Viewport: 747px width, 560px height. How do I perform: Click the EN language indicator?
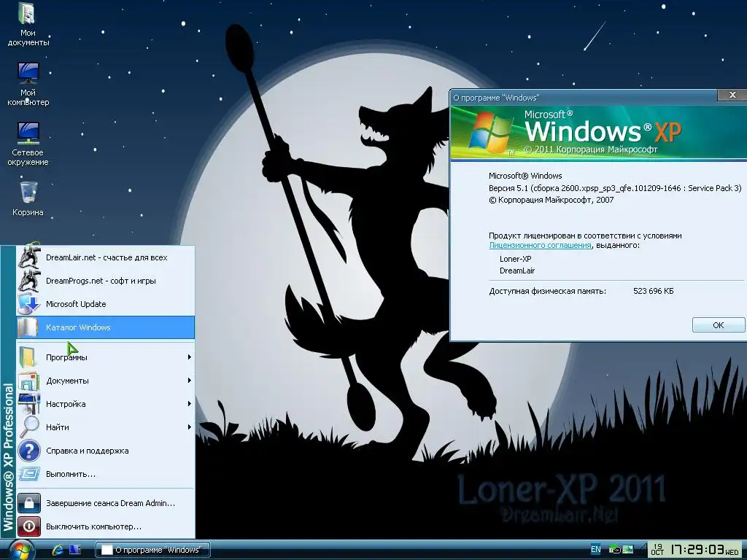[595, 550]
